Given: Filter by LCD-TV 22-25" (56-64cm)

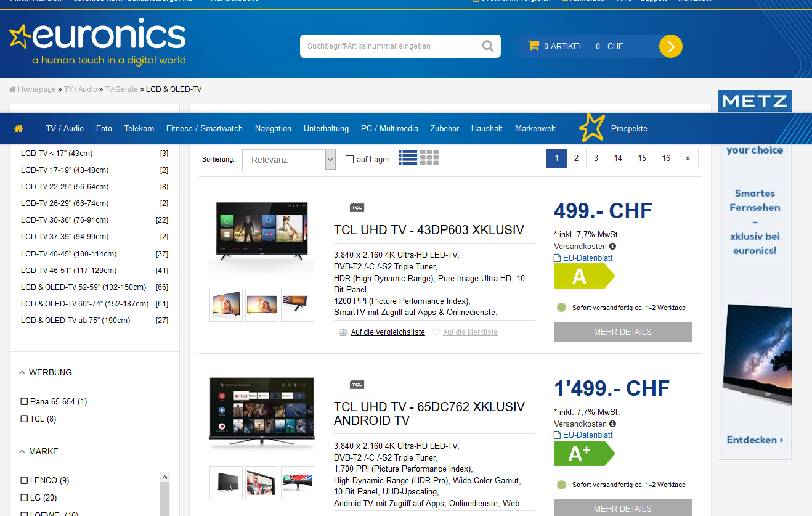Looking at the screenshot, I should (65, 187).
